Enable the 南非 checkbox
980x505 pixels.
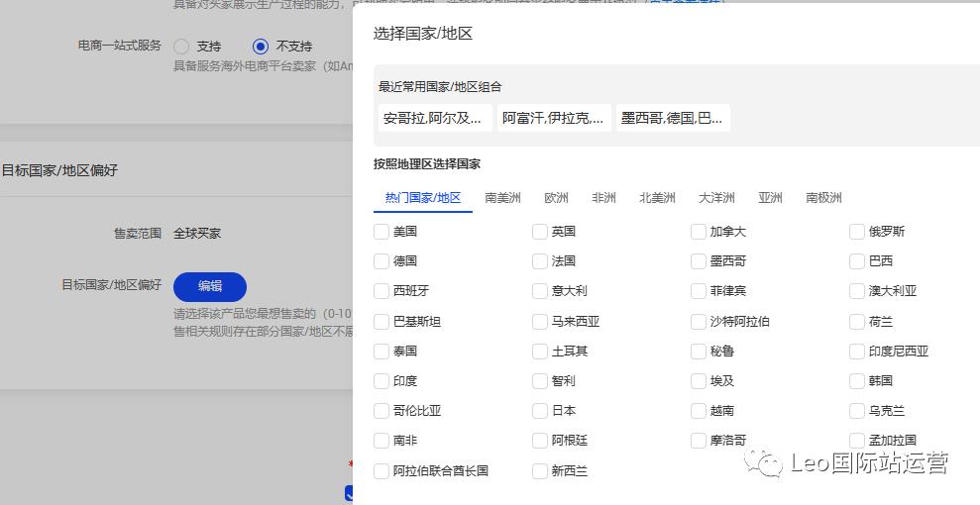pos(381,440)
